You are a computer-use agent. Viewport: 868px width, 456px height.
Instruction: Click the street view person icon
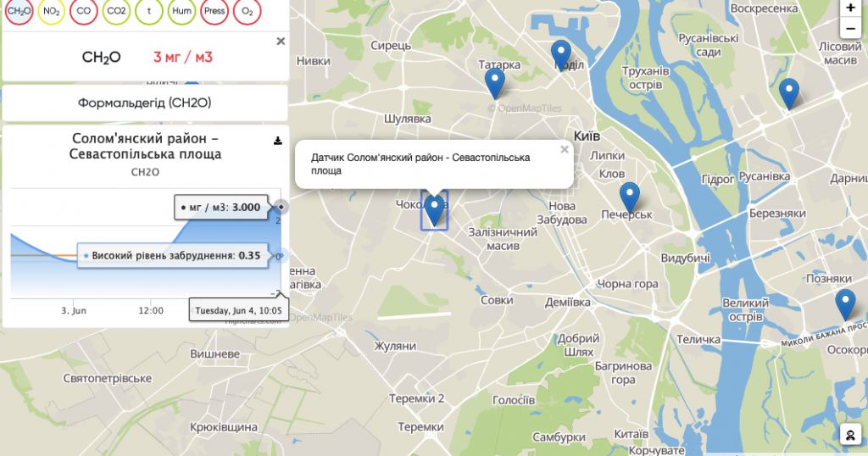[849, 434]
